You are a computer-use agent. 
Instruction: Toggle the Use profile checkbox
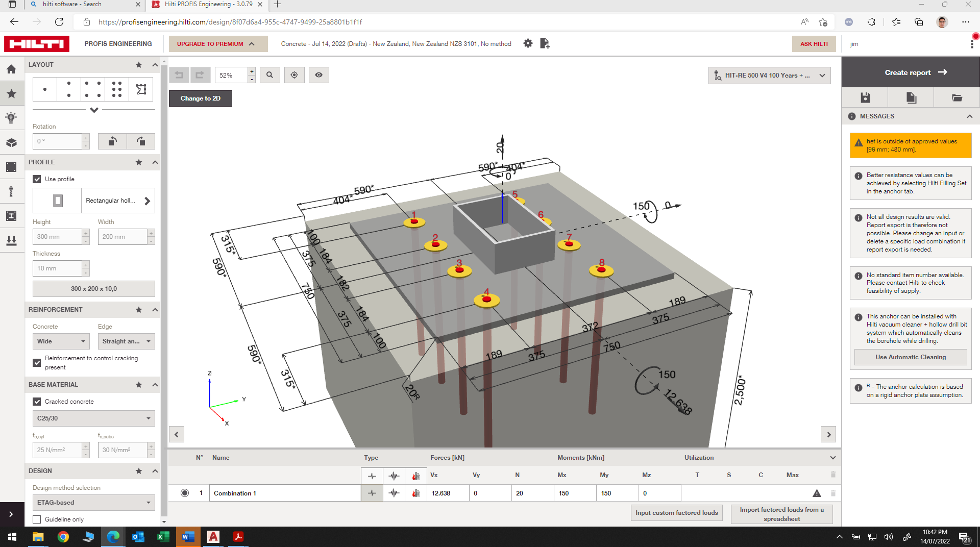click(36, 179)
